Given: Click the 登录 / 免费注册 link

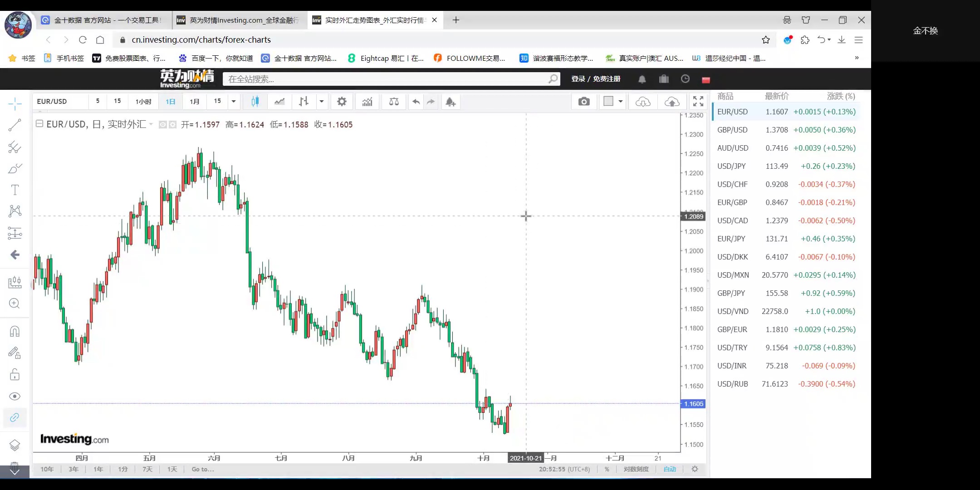Looking at the screenshot, I should pos(596,79).
